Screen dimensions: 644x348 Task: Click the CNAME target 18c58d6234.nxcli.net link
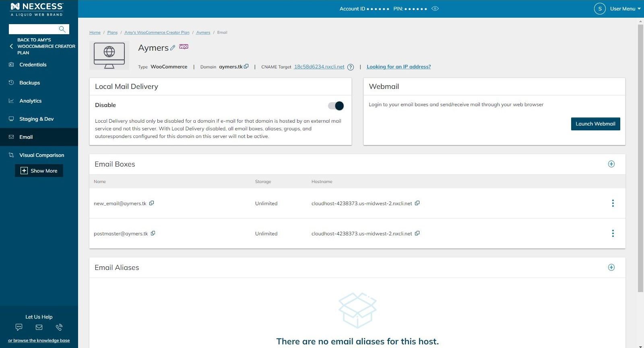319,67
